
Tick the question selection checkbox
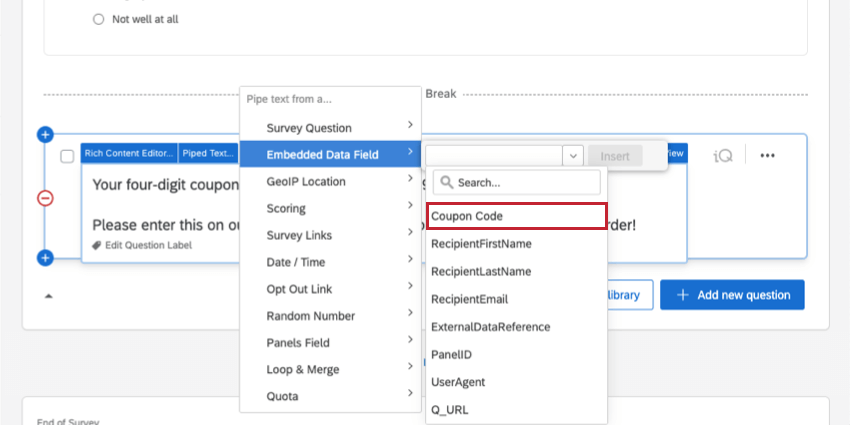tap(67, 156)
